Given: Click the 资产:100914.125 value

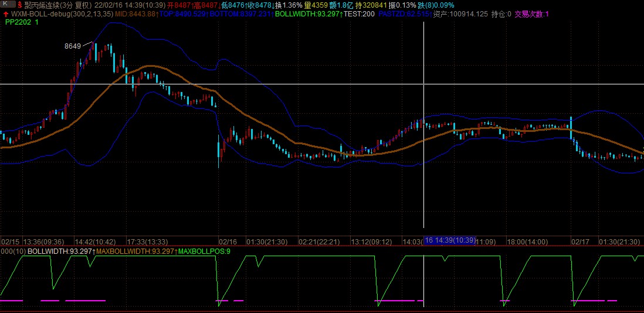Looking at the screenshot, I should point(460,14).
